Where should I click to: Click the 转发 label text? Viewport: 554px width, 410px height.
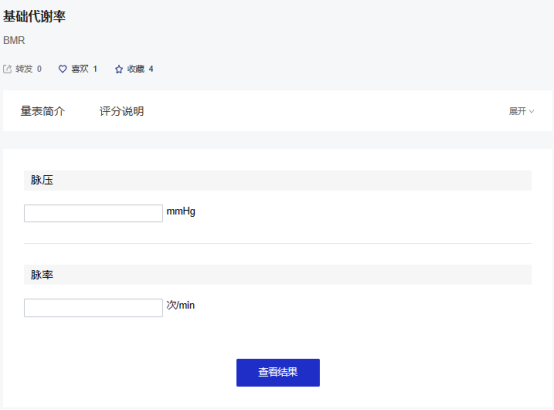[24, 69]
